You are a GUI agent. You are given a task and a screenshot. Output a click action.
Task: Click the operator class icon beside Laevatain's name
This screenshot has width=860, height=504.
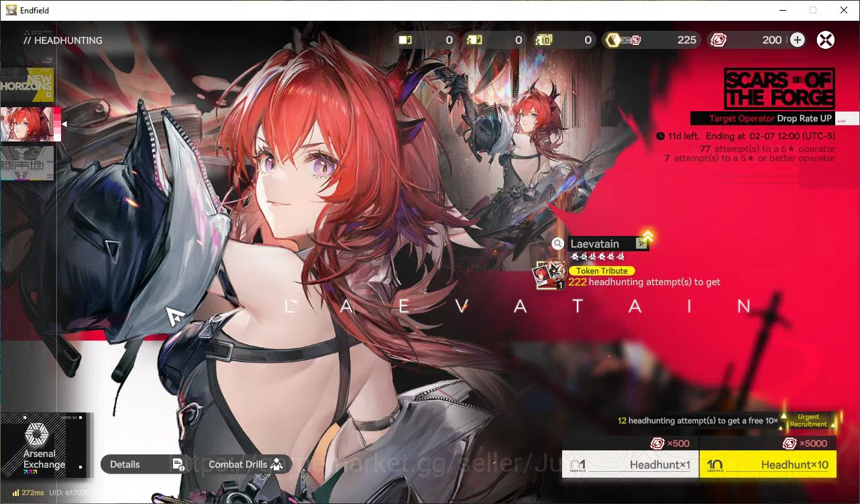point(642,244)
